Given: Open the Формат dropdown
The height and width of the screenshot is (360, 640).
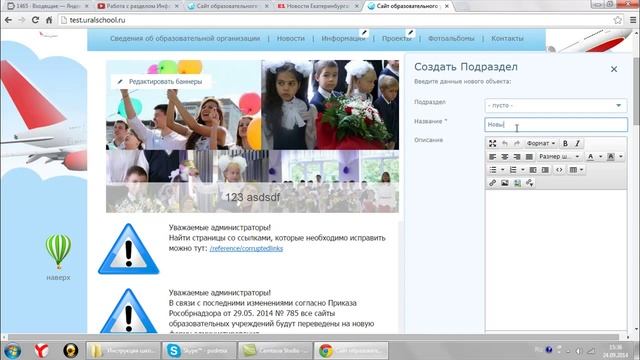Looking at the screenshot, I should point(541,143).
